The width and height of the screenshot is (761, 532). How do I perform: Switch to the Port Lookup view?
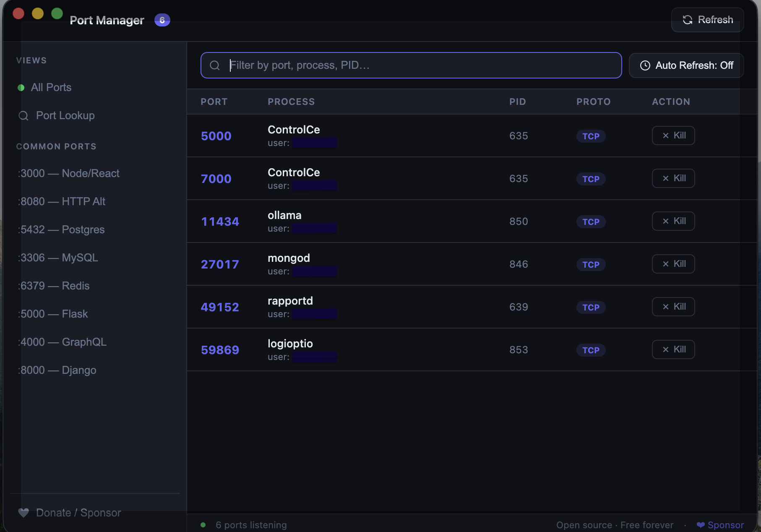click(x=65, y=115)
